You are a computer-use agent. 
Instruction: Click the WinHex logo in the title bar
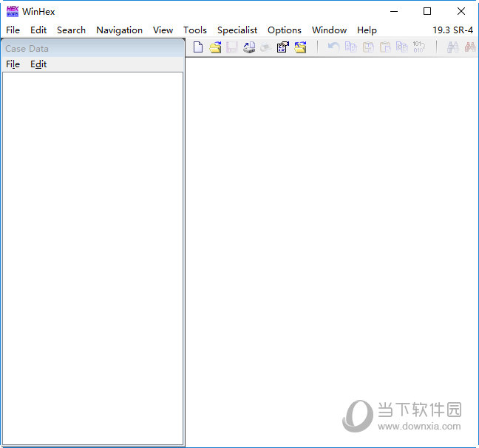[13, 12]
